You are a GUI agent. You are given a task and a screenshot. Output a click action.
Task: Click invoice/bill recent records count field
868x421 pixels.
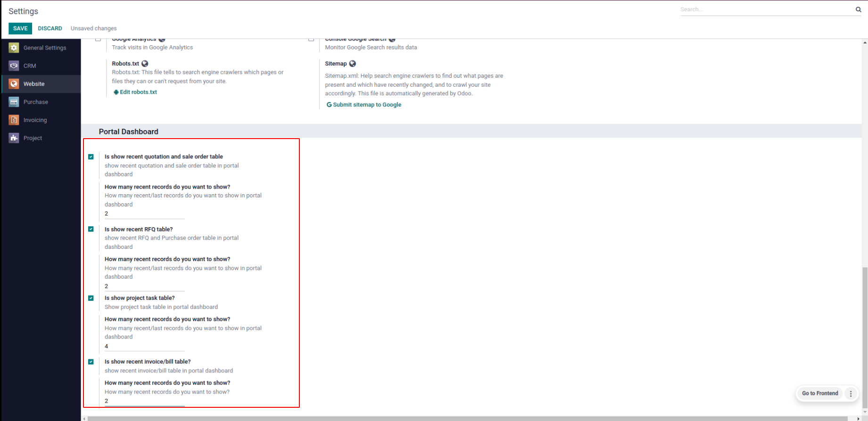point(144,401)
